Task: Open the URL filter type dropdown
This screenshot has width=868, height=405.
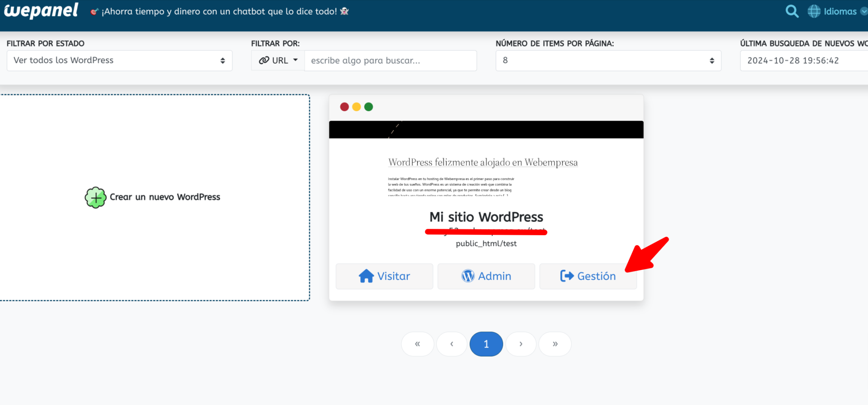Action: click(278, 60)
